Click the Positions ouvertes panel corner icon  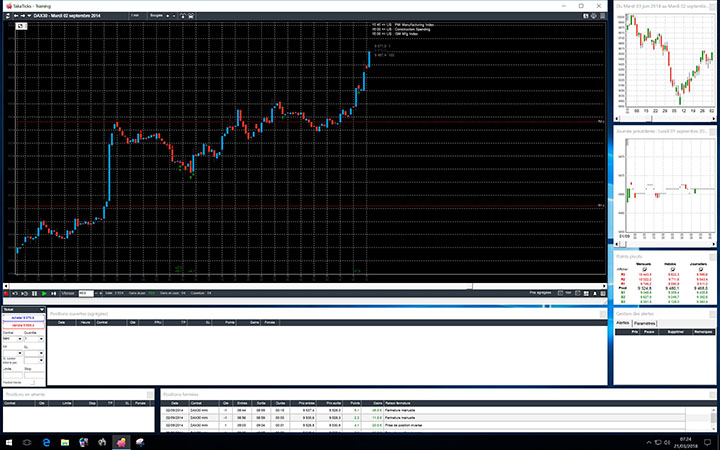point(602,314)
